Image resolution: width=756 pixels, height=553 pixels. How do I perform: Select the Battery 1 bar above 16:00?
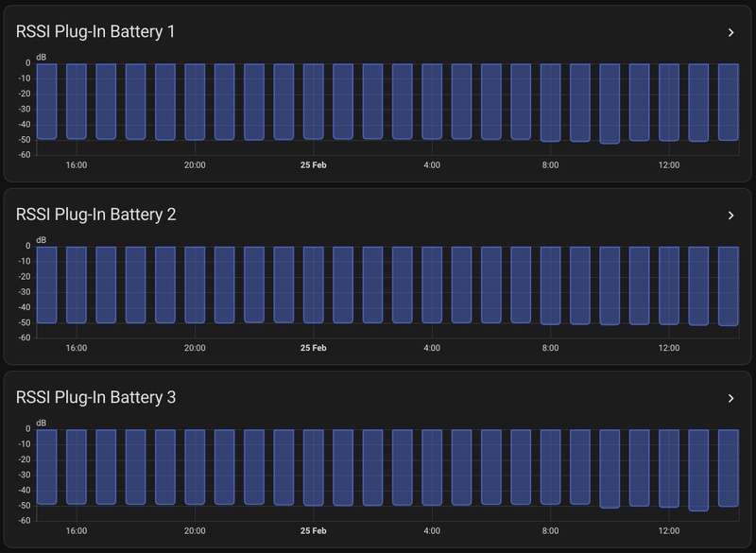(77, 101)
